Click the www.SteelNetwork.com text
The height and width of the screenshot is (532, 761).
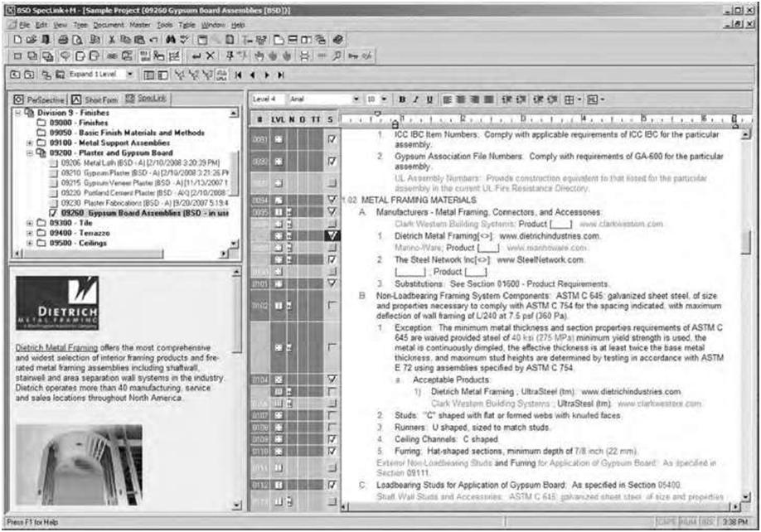point(540,260)
